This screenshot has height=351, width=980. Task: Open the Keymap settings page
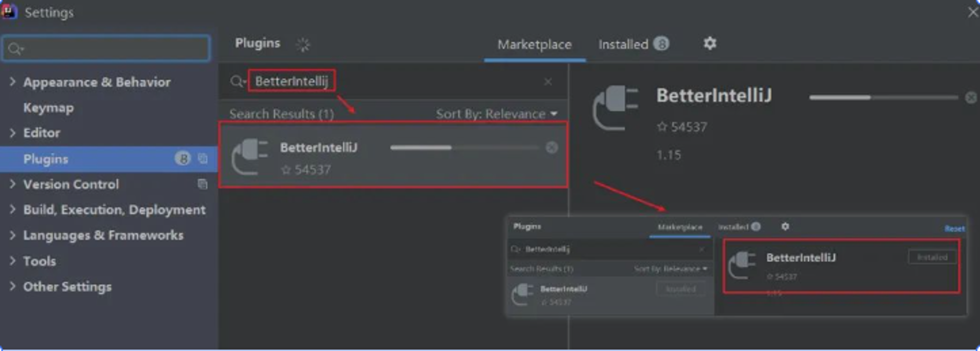(x=49, y=107)
